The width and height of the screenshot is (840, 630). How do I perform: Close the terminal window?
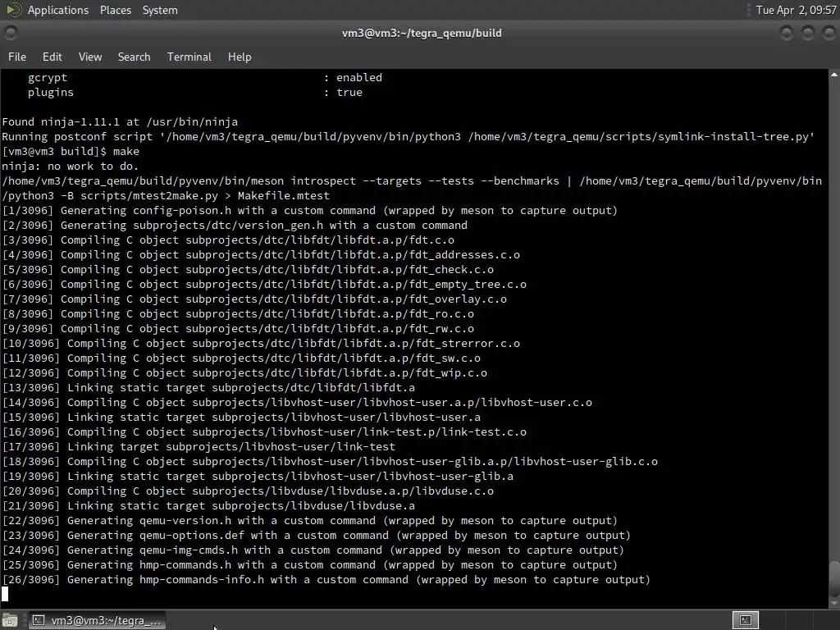(829, 33)
